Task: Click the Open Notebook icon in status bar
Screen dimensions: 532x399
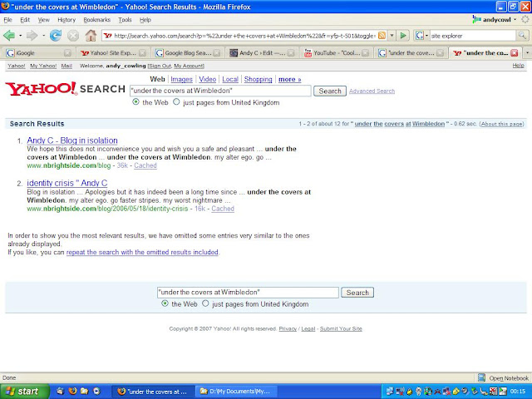Action: pyautogui.click(x=481, y=377)
